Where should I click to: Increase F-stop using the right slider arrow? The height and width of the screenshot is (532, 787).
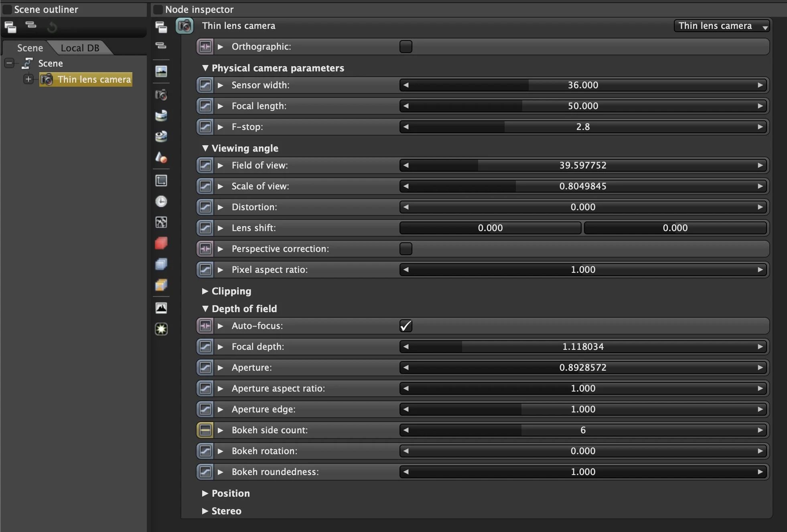click(x=761, y=127)
